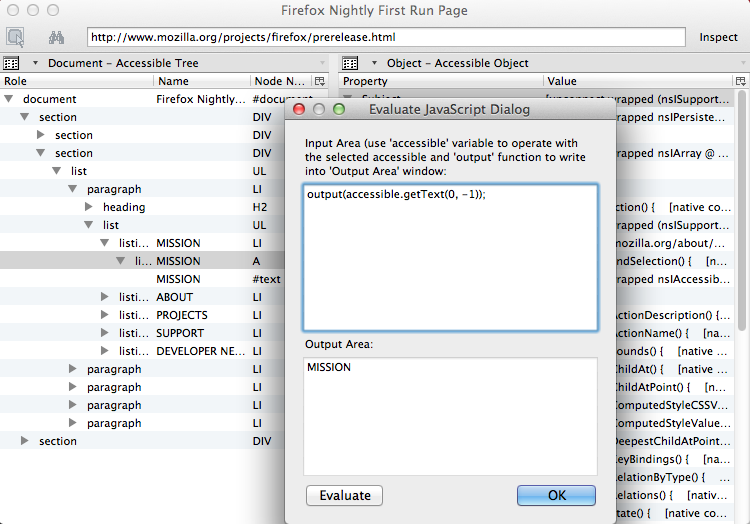This screenshot has height=524, width=750.
Task: Open the Document – Accessible Tree dropdown arrow
Action: tap(35, 63)
